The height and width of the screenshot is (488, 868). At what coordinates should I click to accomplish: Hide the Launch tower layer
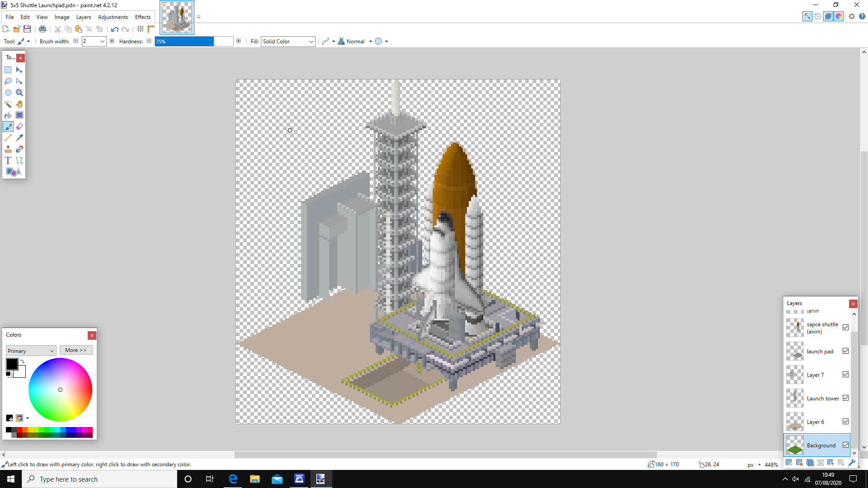tap(845, 398)
